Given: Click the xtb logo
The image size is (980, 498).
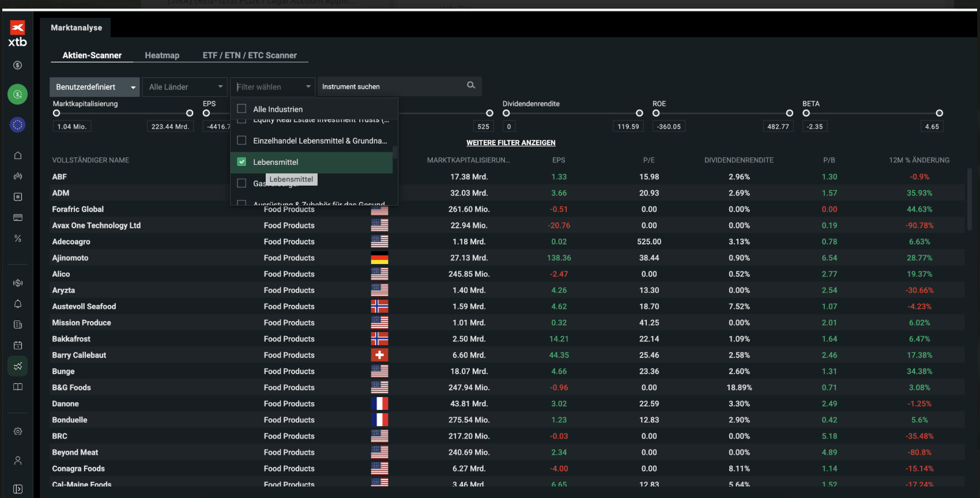Looking at the screenshot, I should click(17, 34).
